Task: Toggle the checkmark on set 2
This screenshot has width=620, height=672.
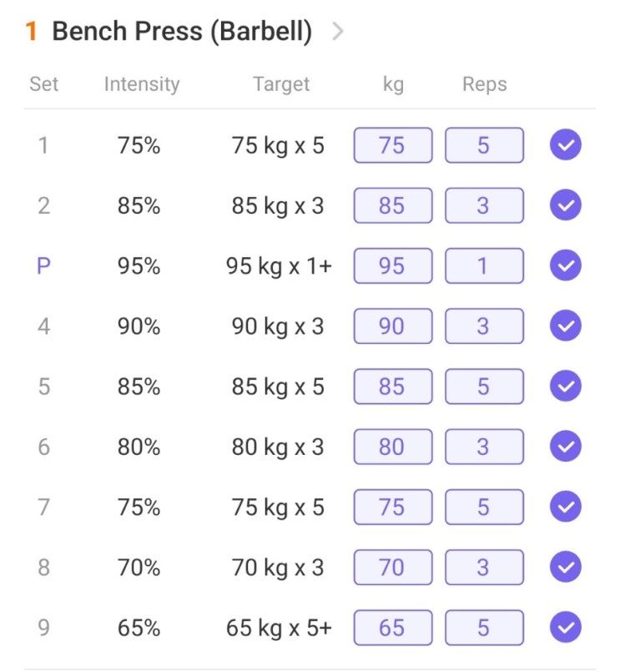Action: (565, 205)
